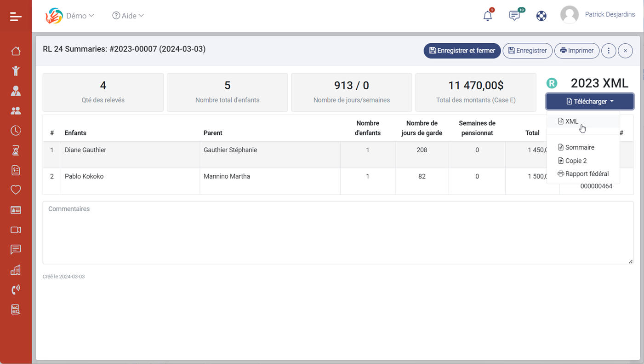644x364 pixels.
Task: Open the chat messages icon with badge
Action: (x=514, y=16)
